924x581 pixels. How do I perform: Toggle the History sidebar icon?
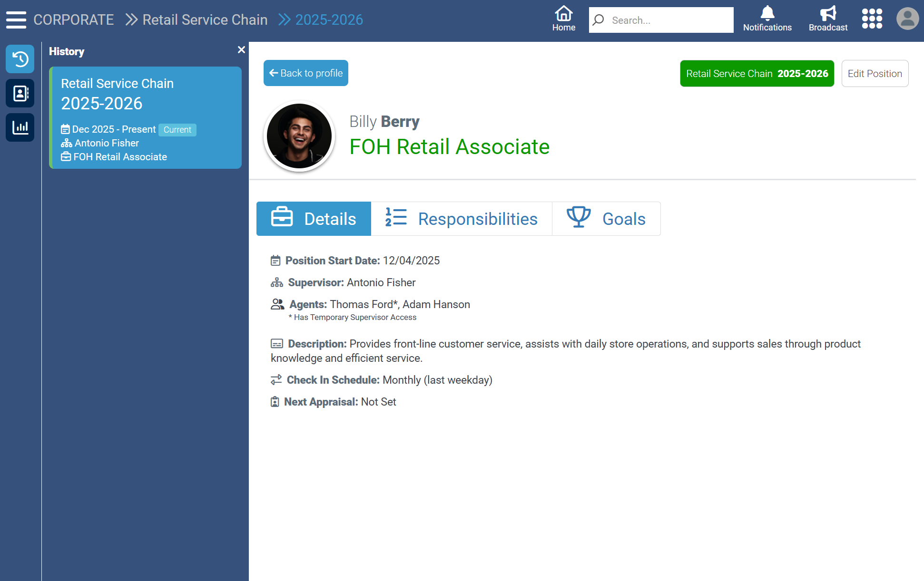(x=20, y=59)
